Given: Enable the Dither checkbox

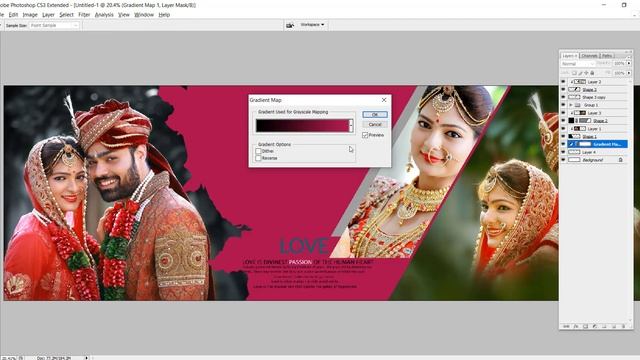Looking at the screenshot, I should point(258,151).
